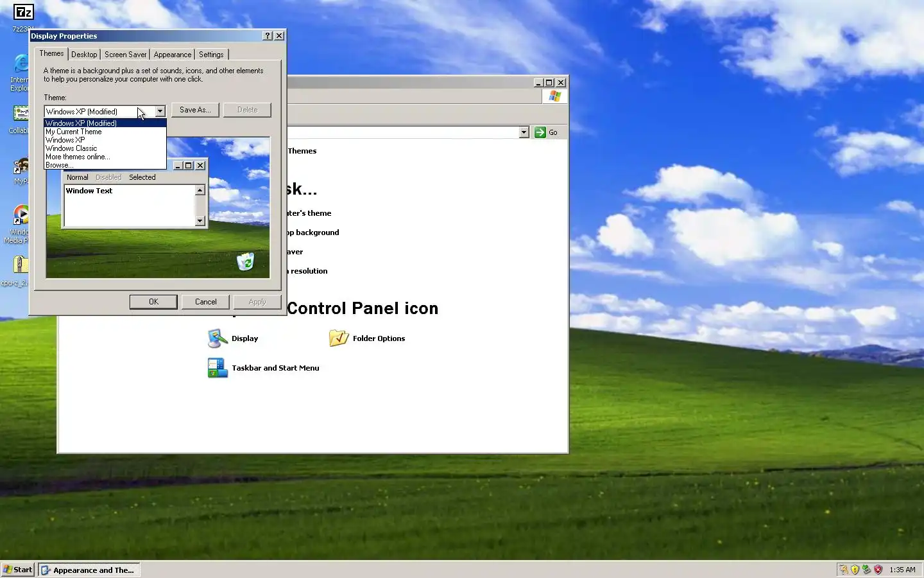Click the Start button
Image resolution: width=924 pixels, height=578 pixels.
coord(17,570)
